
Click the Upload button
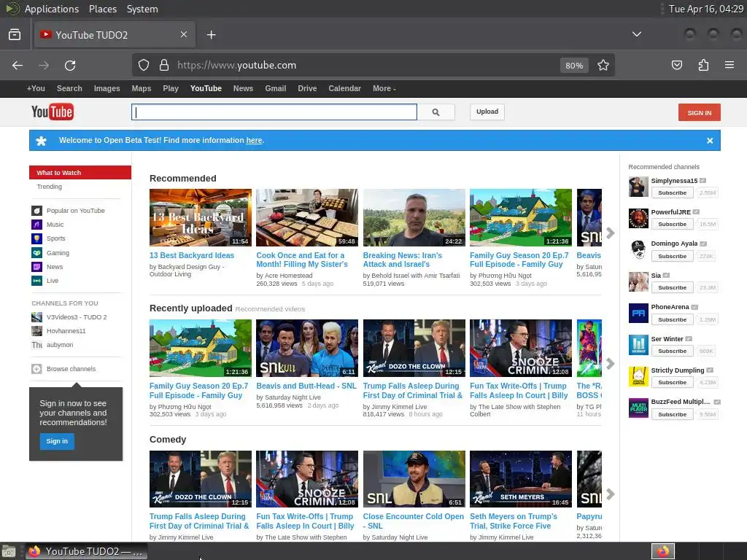[x=487, y=112]
